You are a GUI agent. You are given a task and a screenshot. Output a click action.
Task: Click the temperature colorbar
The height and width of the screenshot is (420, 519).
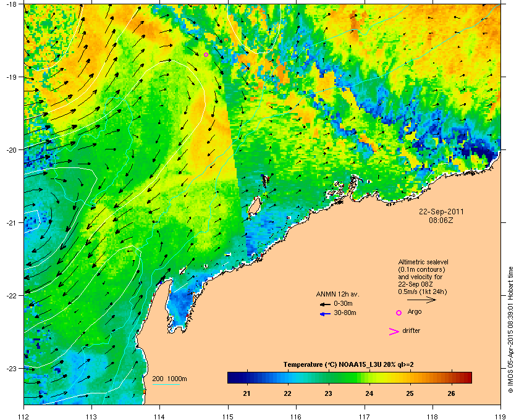pos(350,377)
